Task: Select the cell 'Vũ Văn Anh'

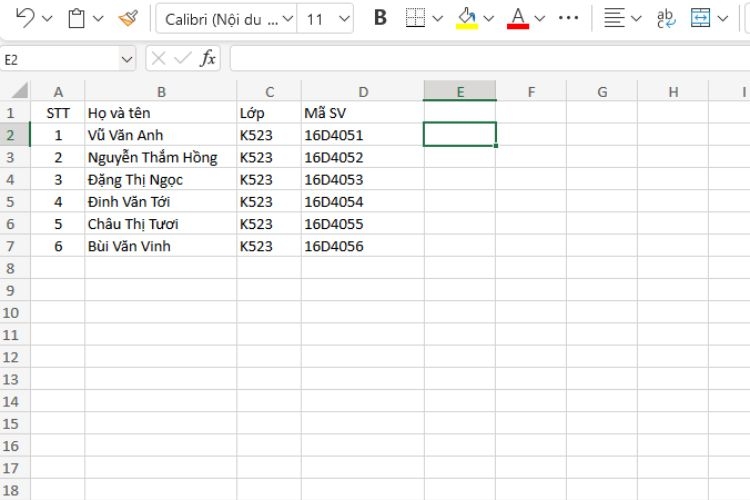Action: [x=161, y=135]
